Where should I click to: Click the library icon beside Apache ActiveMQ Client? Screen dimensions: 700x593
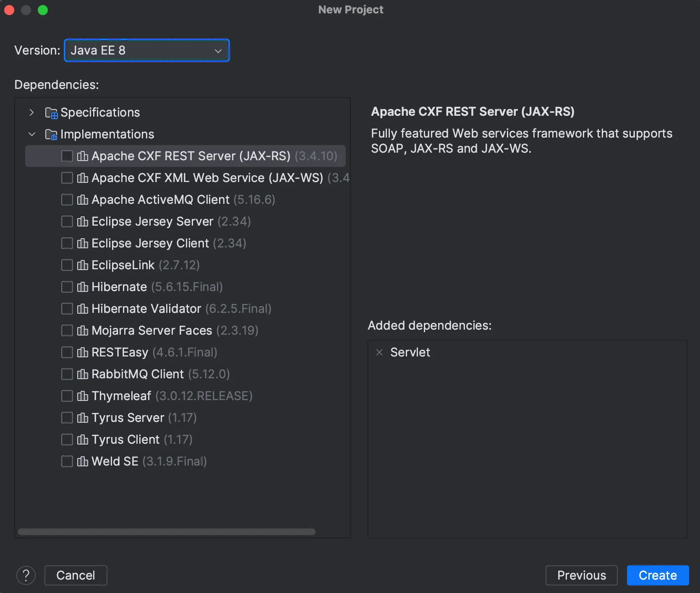[x=83, y=200]
